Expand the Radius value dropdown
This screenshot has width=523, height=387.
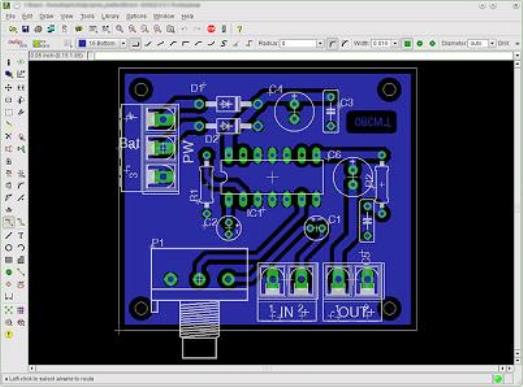tap(320, 44)
